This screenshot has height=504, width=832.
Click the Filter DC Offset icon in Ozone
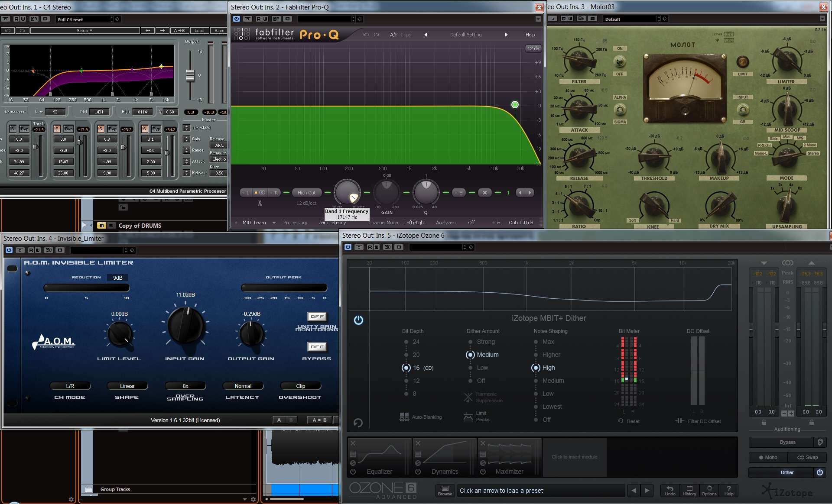pyautogui.click(x=679, y=421)
